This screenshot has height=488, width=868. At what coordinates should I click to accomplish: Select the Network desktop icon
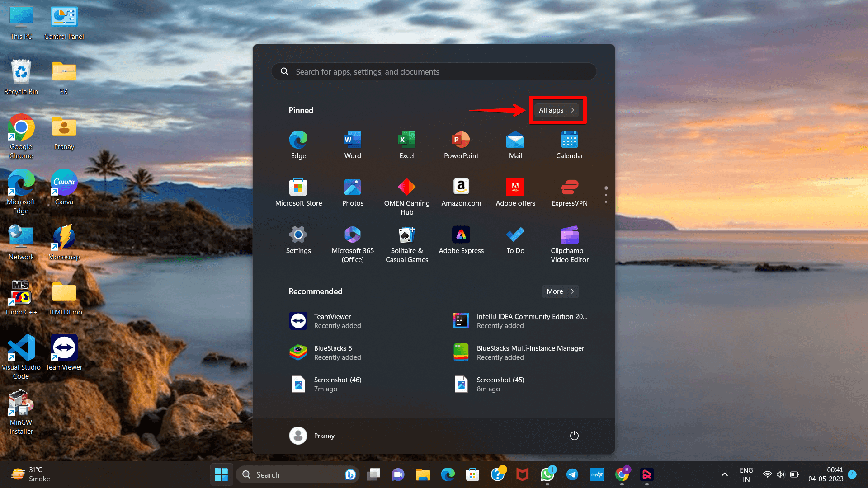[x=21, y=243]
